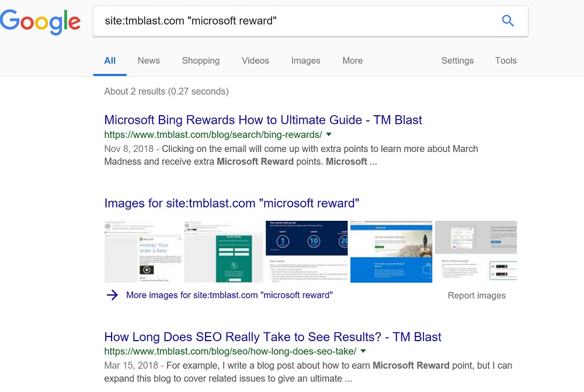
Task: Go to the Images tab
Action: tap(306, 61)
